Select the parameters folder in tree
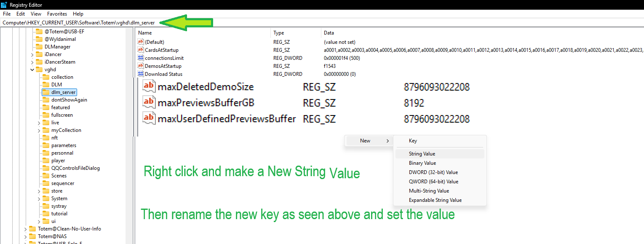 pos(64,145)
